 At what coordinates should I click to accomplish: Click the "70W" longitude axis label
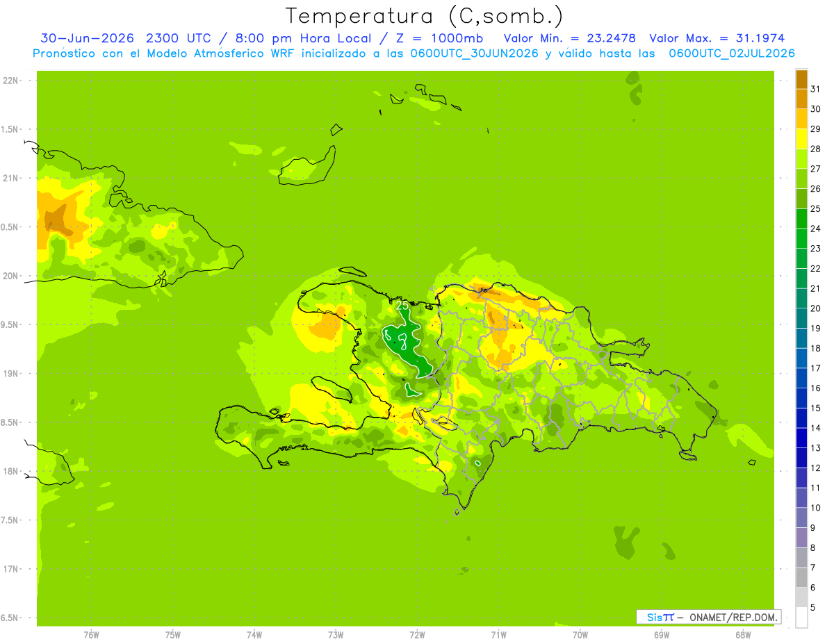[580, 635]
